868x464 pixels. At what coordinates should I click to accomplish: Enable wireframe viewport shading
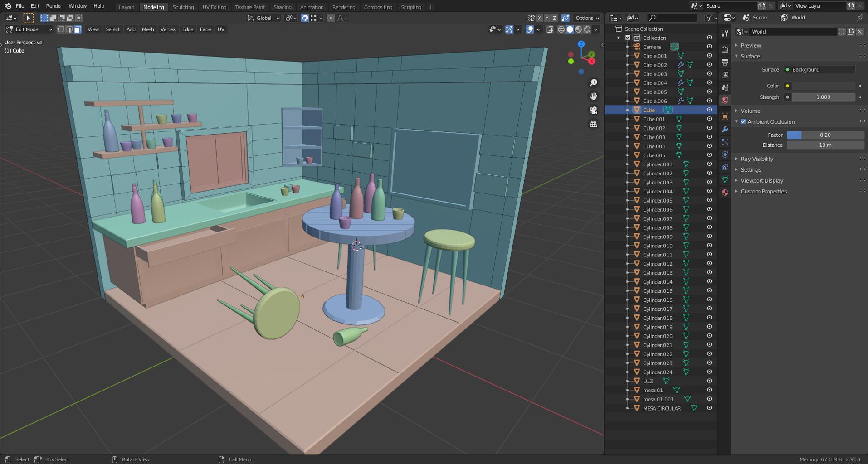(x=561, y=29)
